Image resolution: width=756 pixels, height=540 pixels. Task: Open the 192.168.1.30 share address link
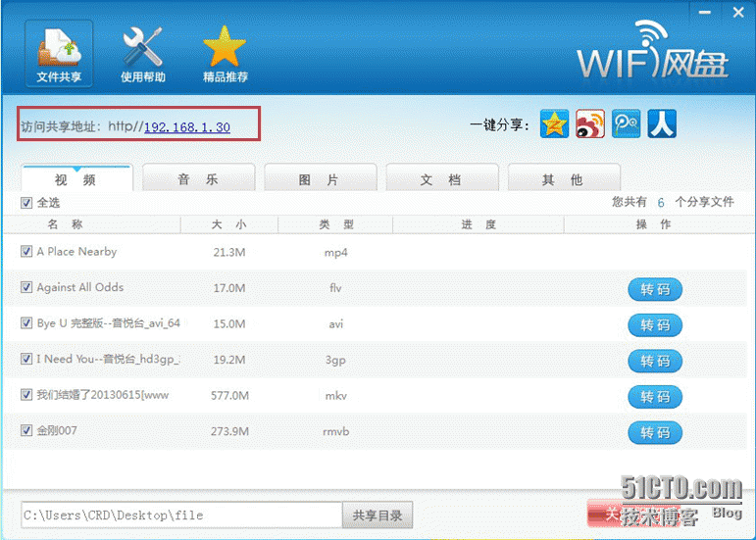click(x=187, y=127)
